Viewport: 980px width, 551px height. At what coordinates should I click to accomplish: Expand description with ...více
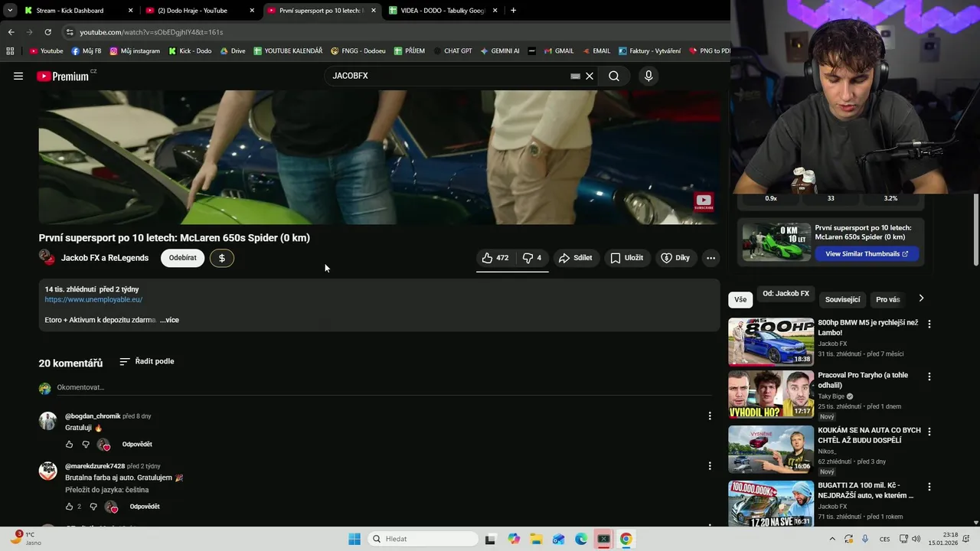tap(169, 320)
